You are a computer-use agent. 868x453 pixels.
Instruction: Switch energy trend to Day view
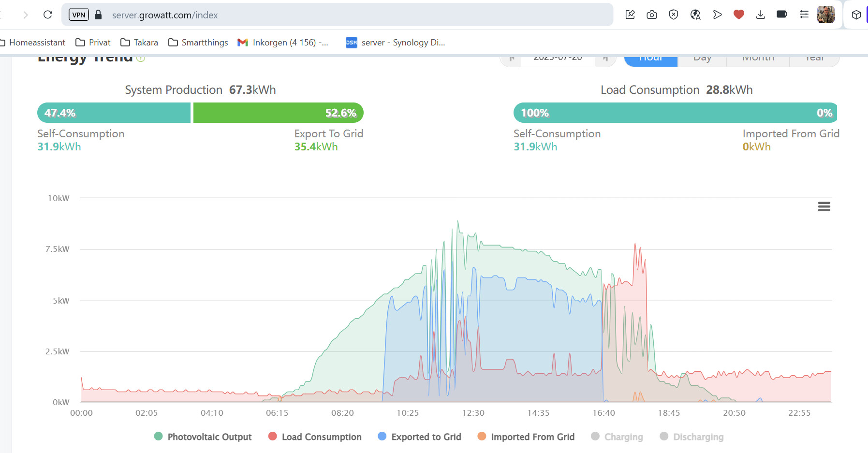pyautogui.click(x=702, y=59)
